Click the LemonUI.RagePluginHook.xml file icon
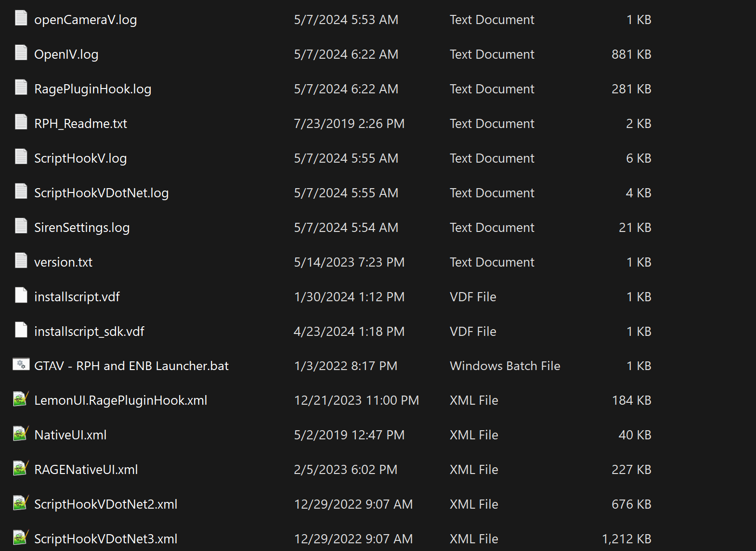The height and width of the screenshot is (551, 756). pyautogui.click(x=20, y=399)
